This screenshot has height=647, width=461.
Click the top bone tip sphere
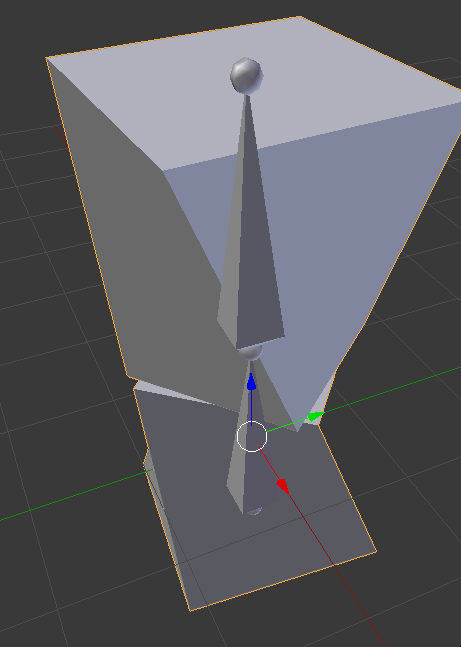[246, 76]
